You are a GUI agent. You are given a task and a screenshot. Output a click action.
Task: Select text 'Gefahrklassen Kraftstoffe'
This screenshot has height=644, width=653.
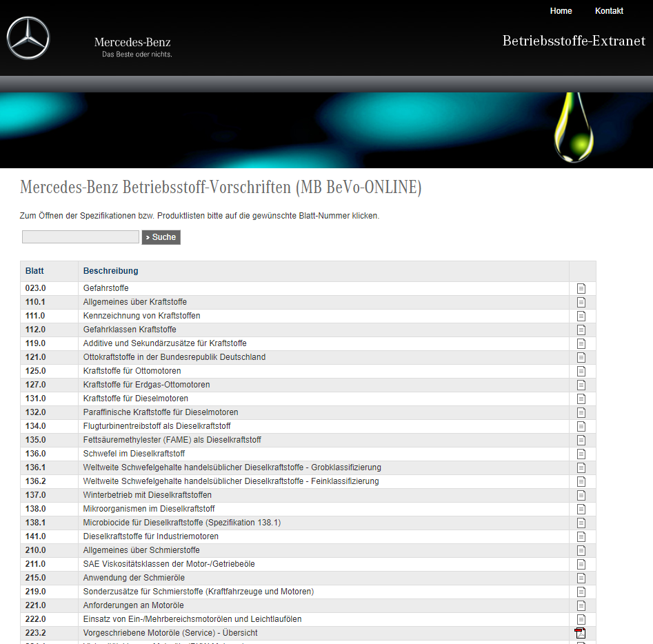tap(130, 330)
